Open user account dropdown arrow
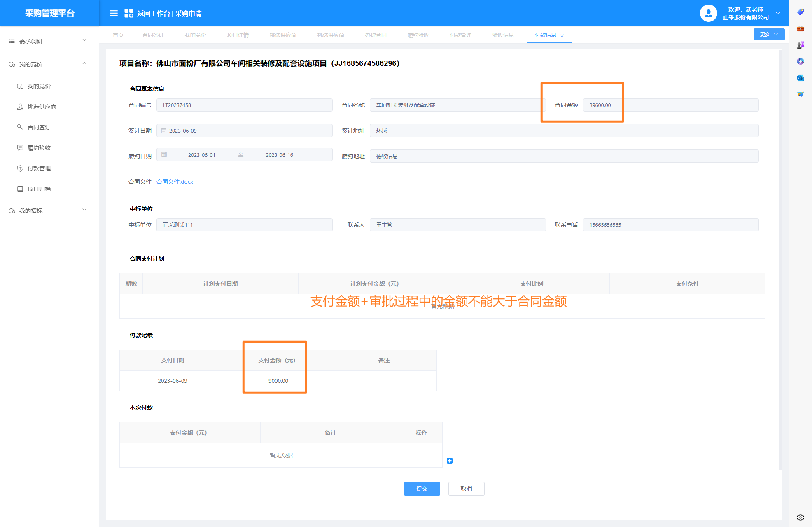 (x=778, y=13)
